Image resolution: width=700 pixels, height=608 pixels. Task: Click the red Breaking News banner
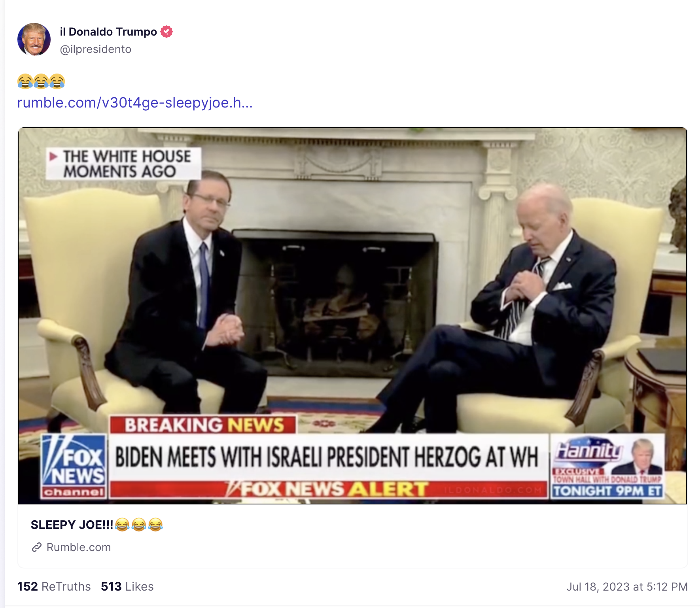click(203, 425)
